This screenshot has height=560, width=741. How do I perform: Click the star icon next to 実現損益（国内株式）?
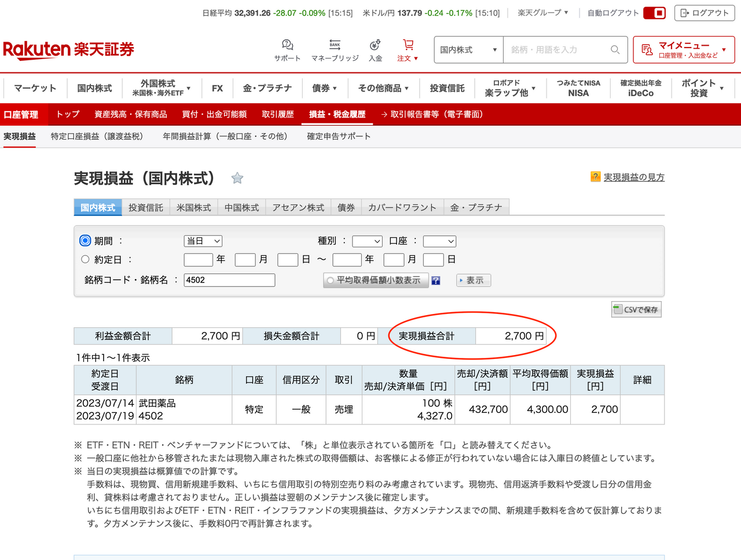(x=237, y=179)
